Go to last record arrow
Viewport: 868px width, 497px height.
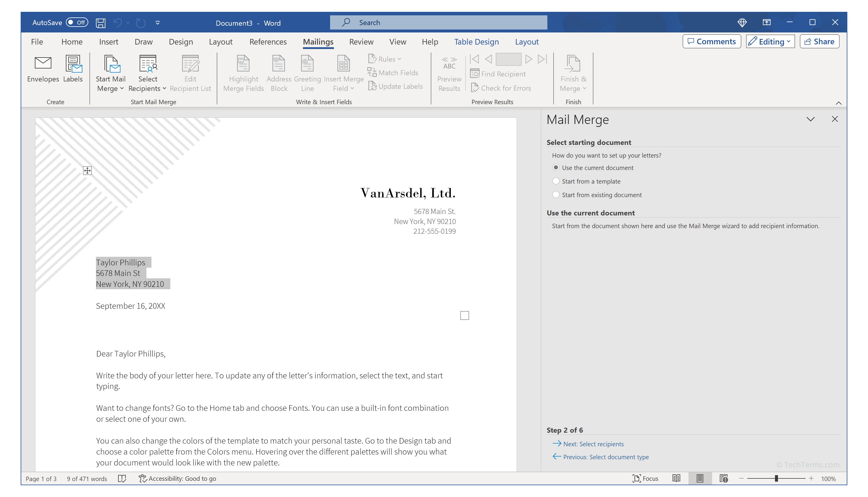pyautogui.click(x=542, y=59)
